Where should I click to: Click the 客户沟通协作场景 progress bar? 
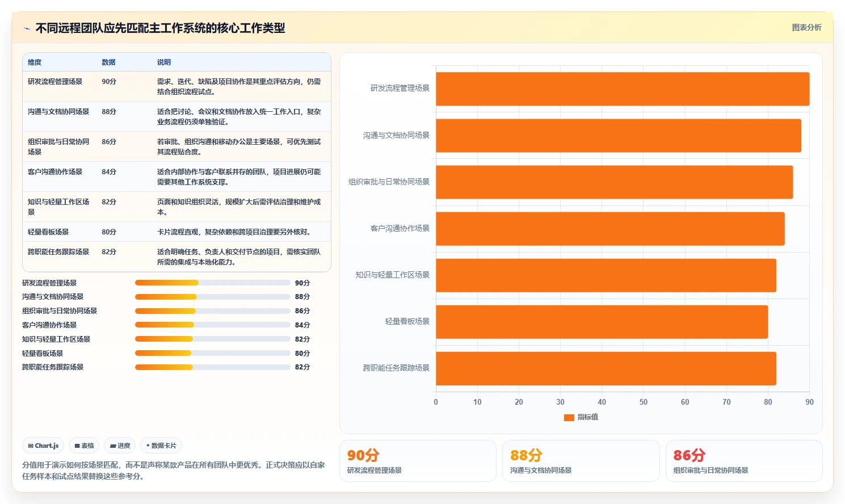click(213, 325)
